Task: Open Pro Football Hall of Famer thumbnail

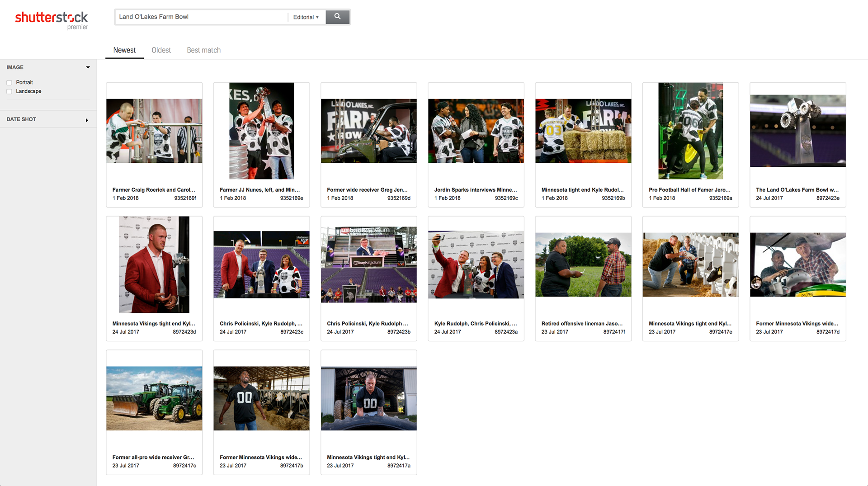Action: click(690, 131)
